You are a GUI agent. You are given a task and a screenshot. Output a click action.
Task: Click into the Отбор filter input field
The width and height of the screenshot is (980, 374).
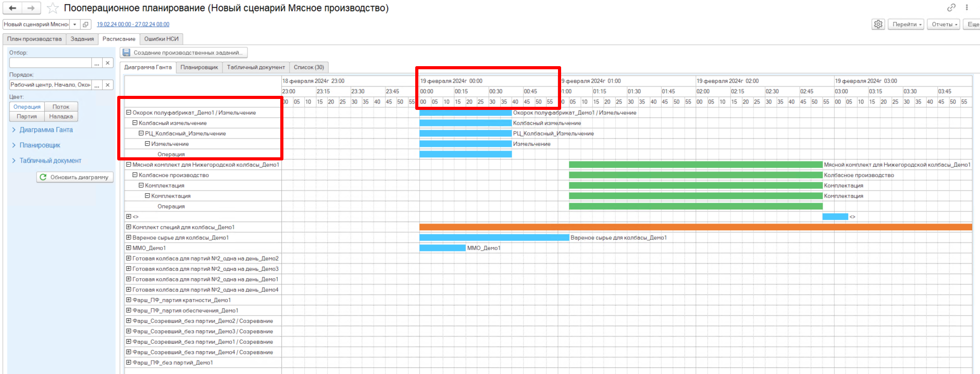coord(51,63)
